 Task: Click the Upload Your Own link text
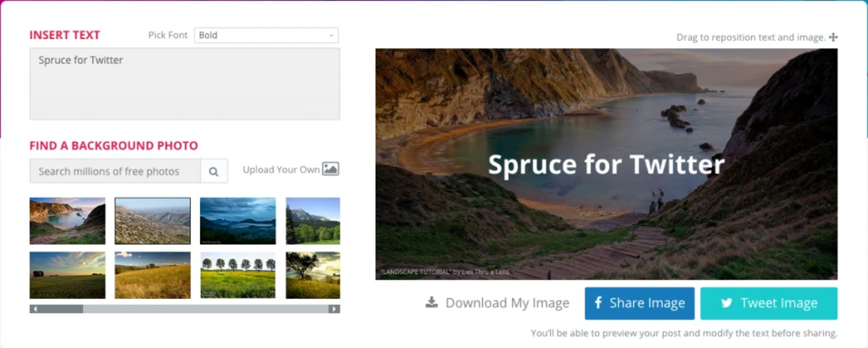(281, 170)
